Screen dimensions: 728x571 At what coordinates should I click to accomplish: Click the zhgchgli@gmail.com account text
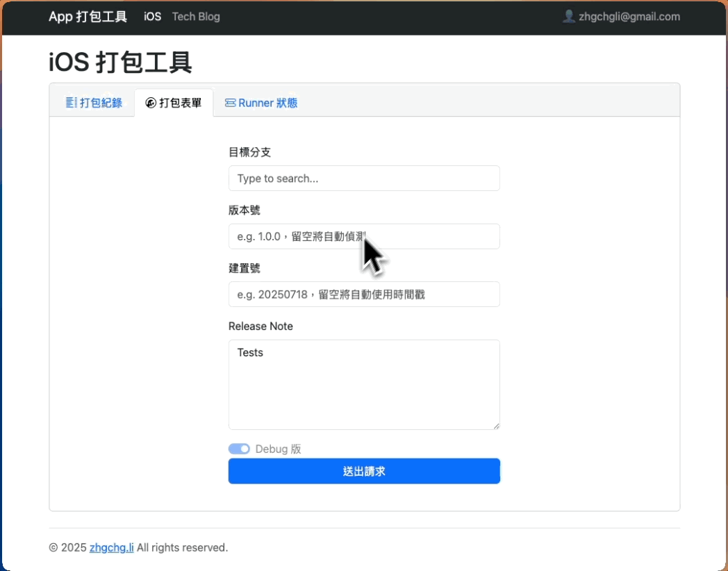click(629, 17)
